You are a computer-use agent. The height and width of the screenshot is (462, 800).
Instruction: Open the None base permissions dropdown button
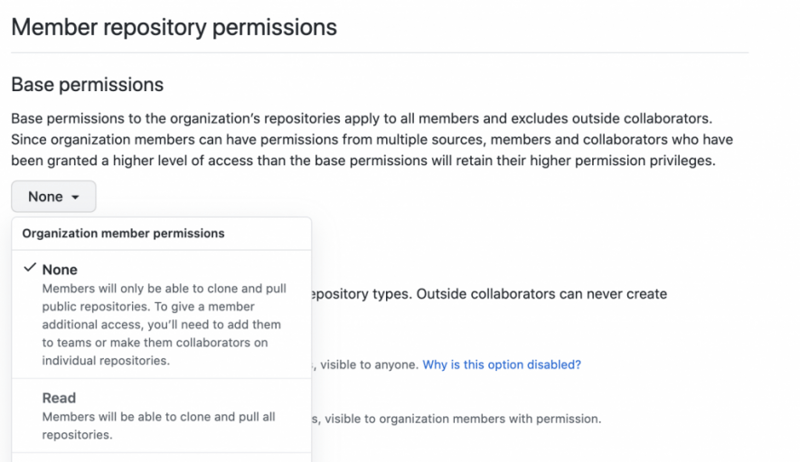point(53,197)
